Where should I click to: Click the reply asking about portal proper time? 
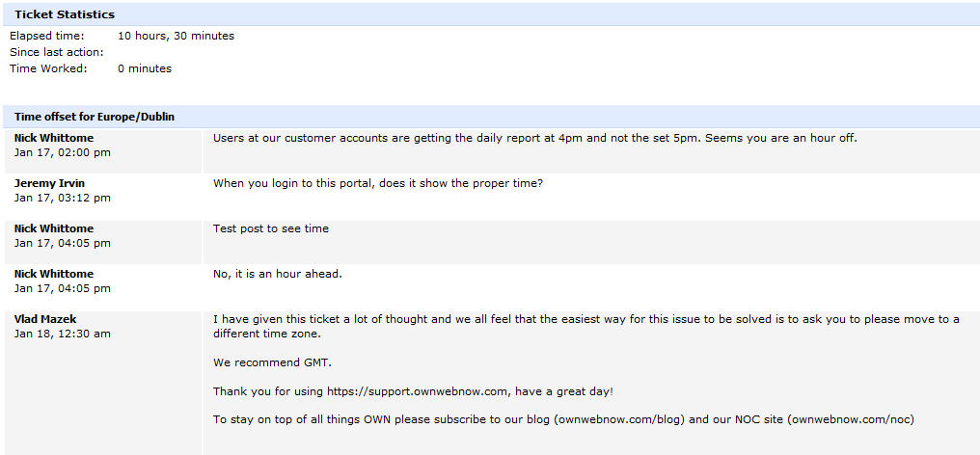click(x=377, y=183)
